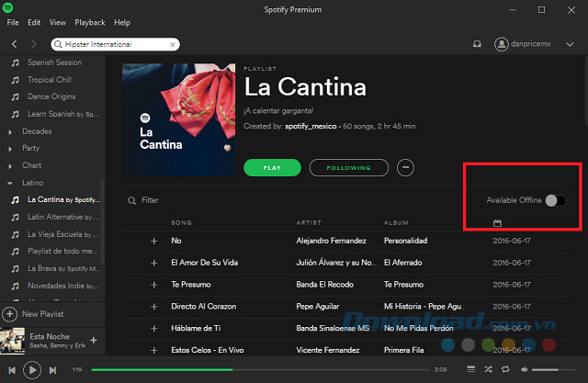This screenshot has width=588, height=383.
Task: Adjust the volume slider
Action: tap(553, 369)
